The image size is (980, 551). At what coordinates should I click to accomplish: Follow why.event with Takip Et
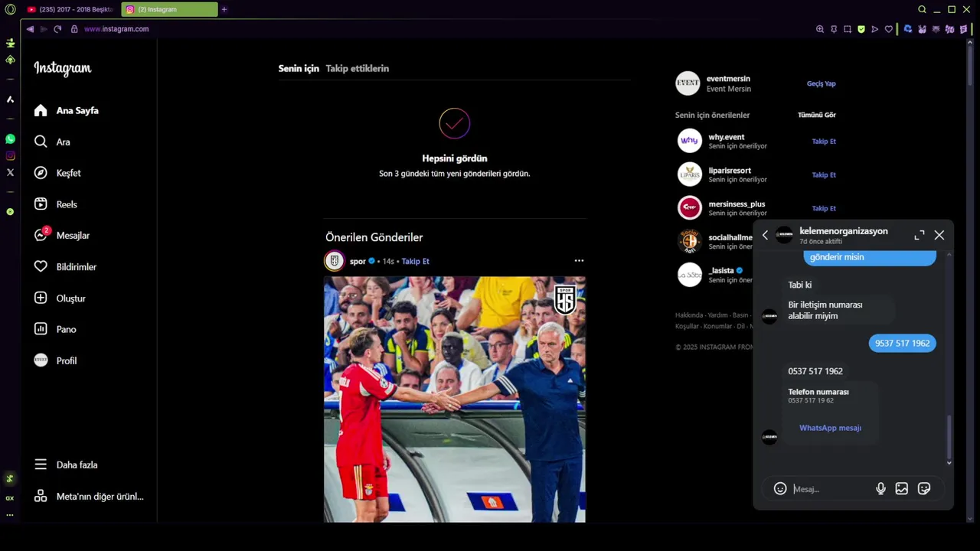[824, 141]
